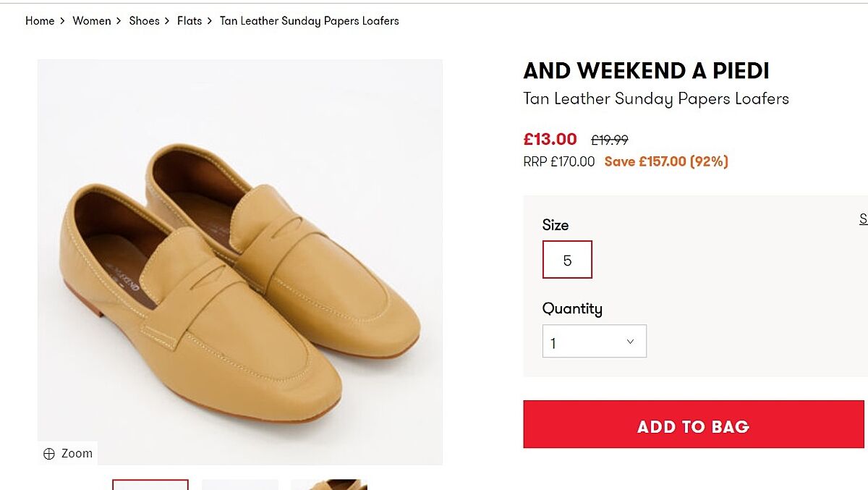Select the third product thumbnail
The width and height of the screenshot is (868, 490).
(329, 485)
